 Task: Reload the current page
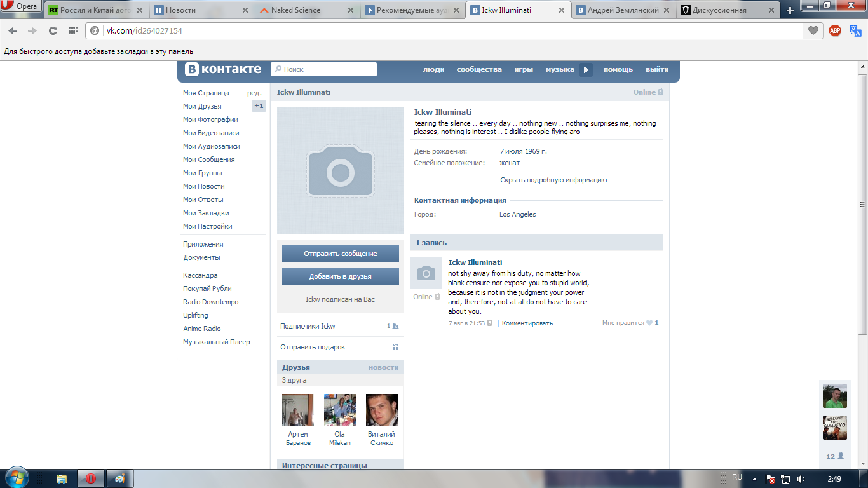53,30
